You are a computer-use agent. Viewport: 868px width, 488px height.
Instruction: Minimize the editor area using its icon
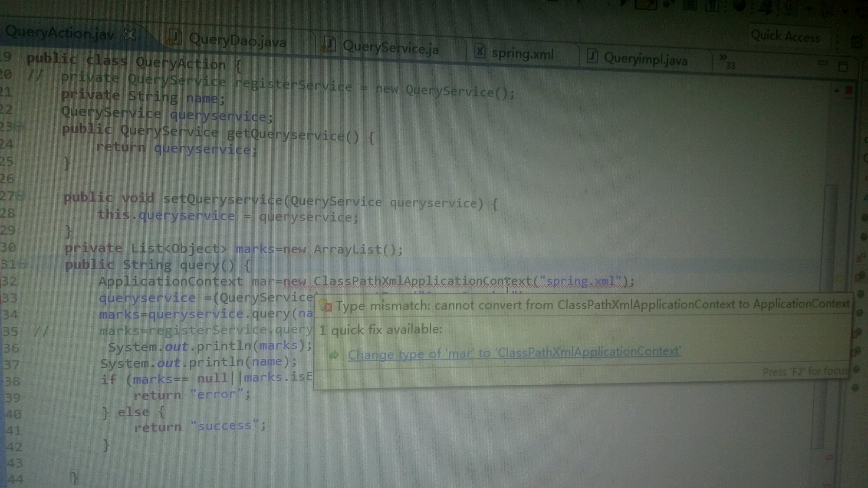(822, 63)
